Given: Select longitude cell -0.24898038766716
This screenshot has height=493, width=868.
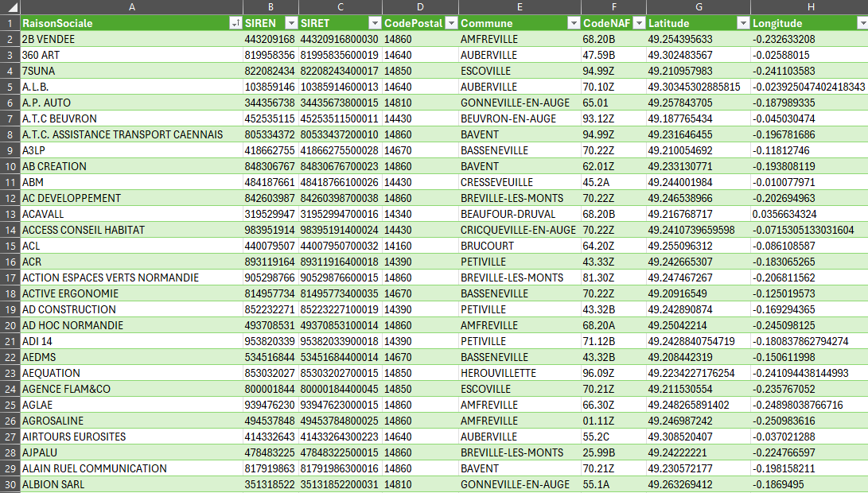Looking at the screenshot, I should 810,405.
